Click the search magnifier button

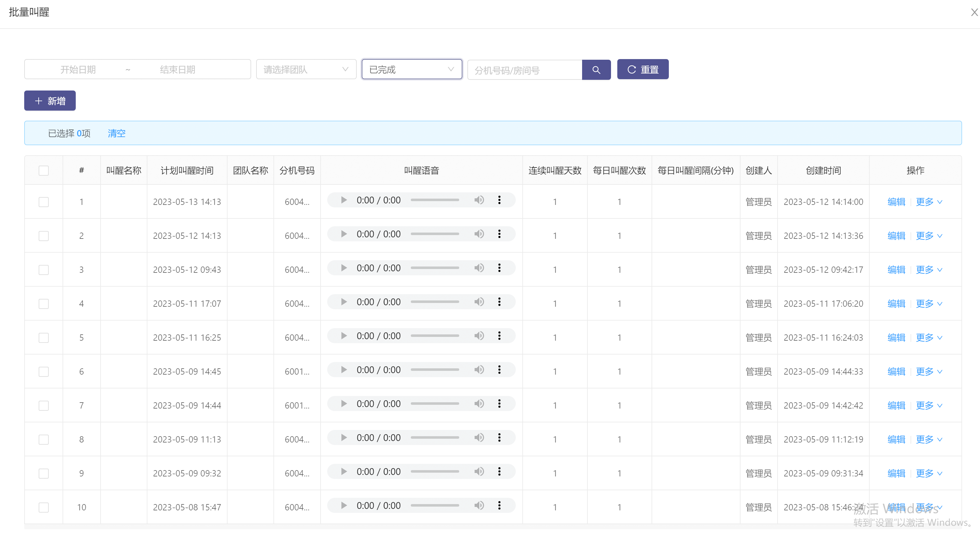[596, 70]
